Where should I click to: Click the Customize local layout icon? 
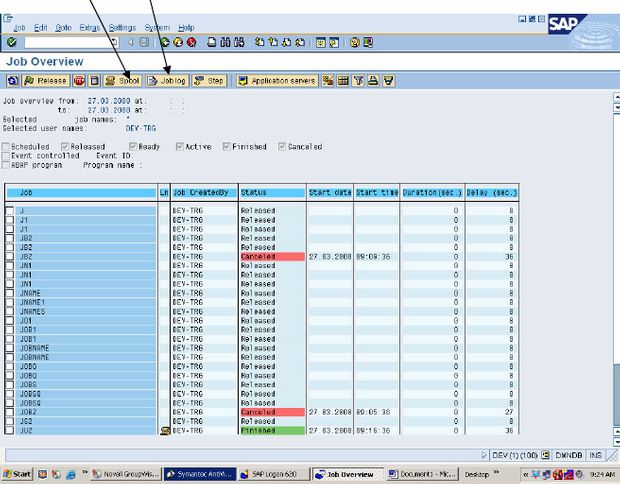point(368,42)
